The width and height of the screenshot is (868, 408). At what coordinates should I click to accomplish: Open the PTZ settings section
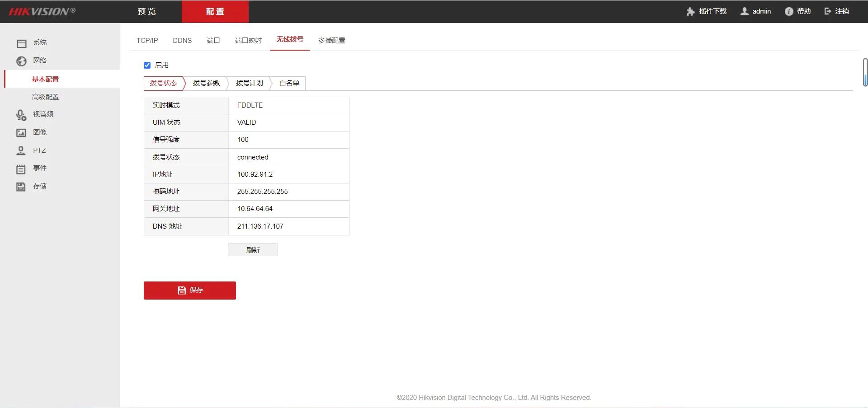tap(39, 150)
